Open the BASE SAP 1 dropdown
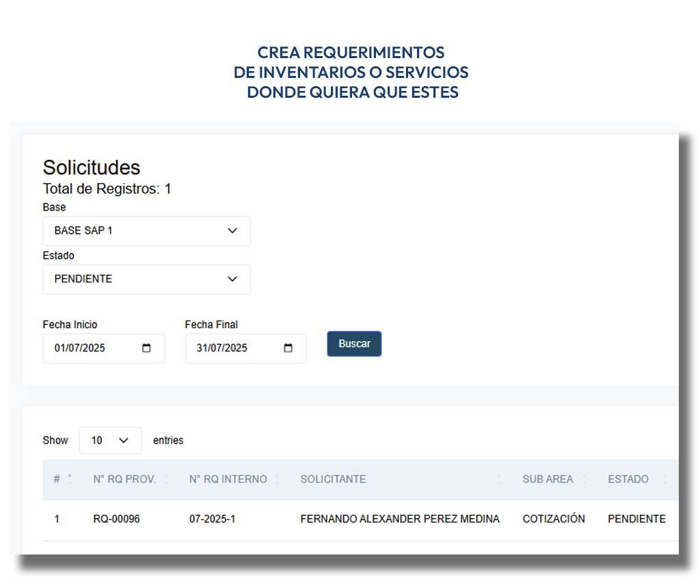Screen dimensions: 700x588 click(x=146, y=231)
